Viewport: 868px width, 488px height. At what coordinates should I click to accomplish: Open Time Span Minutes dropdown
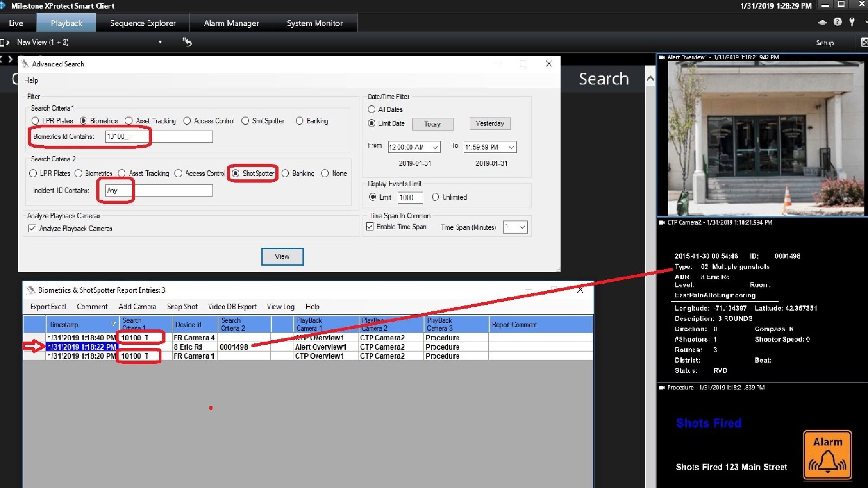pos(522,227)
